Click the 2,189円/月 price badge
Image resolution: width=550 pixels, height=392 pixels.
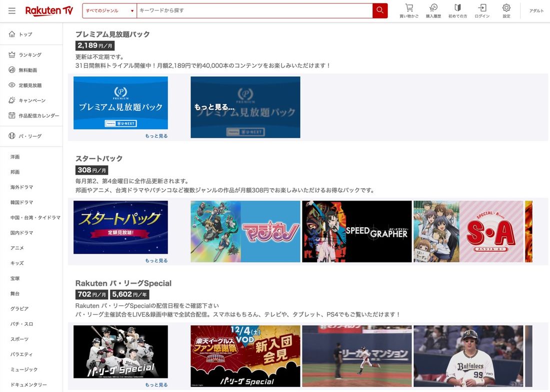click(x=94, y=45)
